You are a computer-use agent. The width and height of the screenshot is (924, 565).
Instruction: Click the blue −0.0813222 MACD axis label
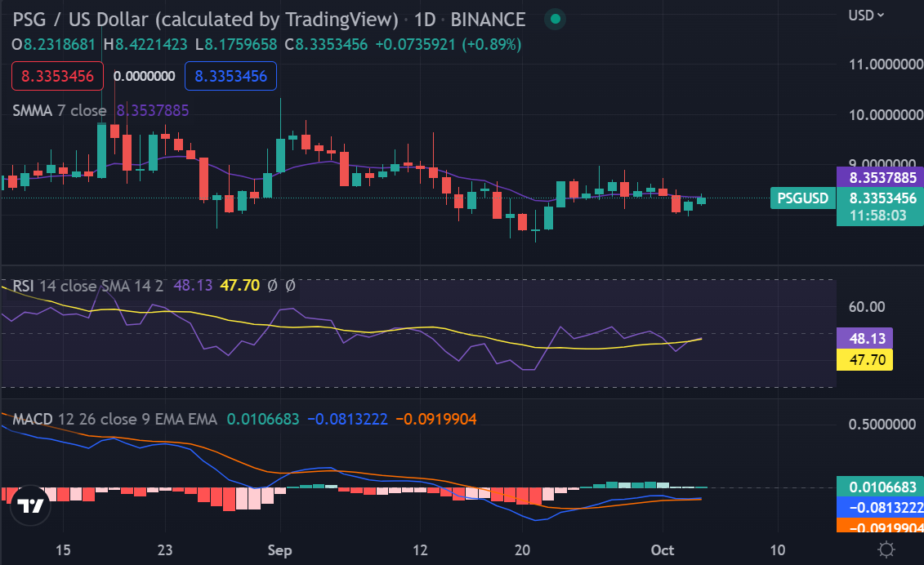tap(880, 507)
